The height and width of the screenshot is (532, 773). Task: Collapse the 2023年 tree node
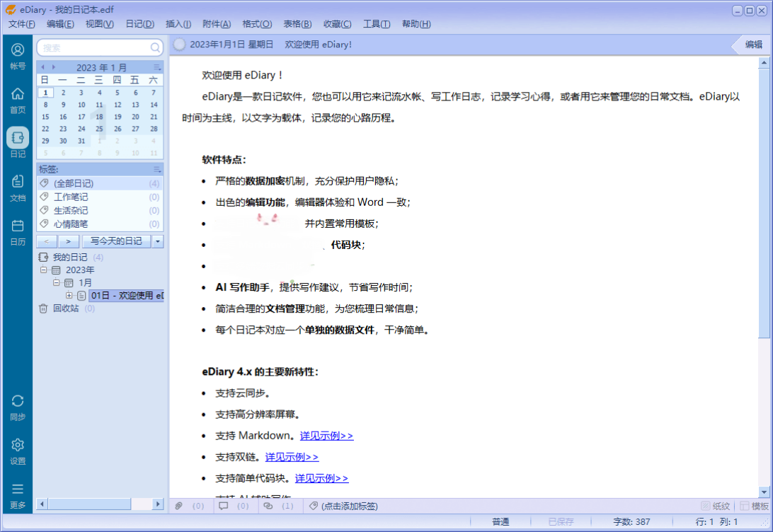tap(44, 270)
